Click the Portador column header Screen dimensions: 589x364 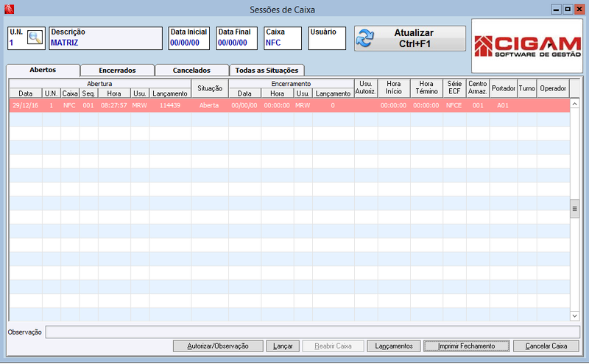tap(504, 88)
